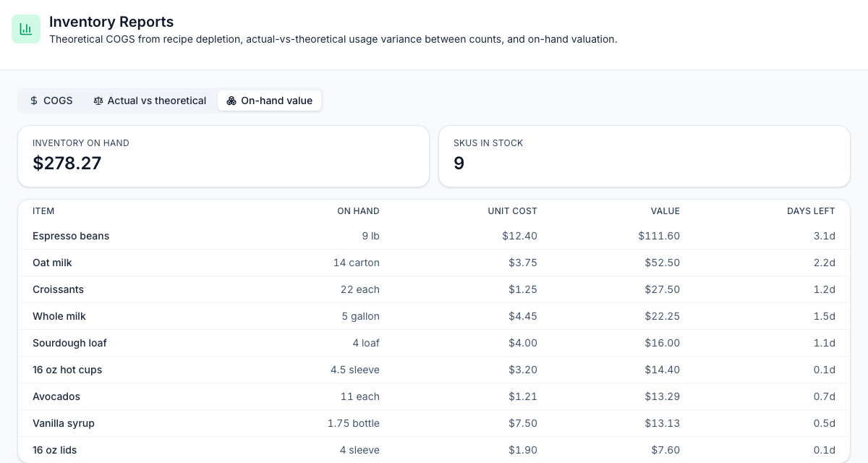Image resolution: width=868 pixels, height=463 pixels.
Task: Click the 4.5 sleeve on-hand quantity
Action: point(355,370)
